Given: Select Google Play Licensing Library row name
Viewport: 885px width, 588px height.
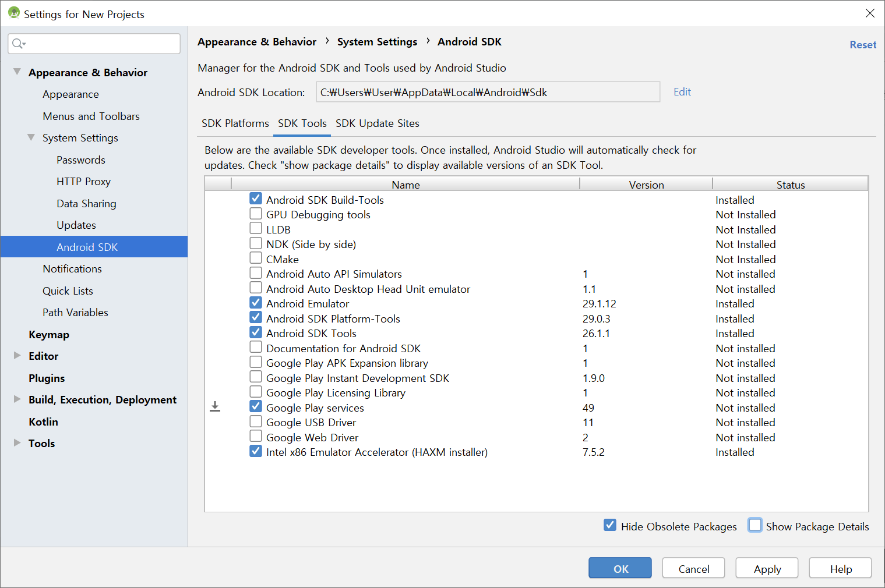Looking at the screenshot, I should pos(336,393).
